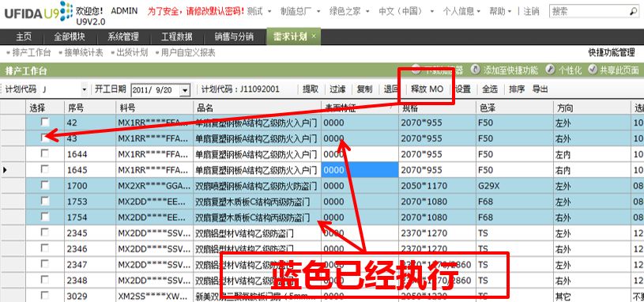The height and width of the screenshot is (302, 644).
Task: Tick the checkbox for row 1645
Action: [x=45, y=169]
